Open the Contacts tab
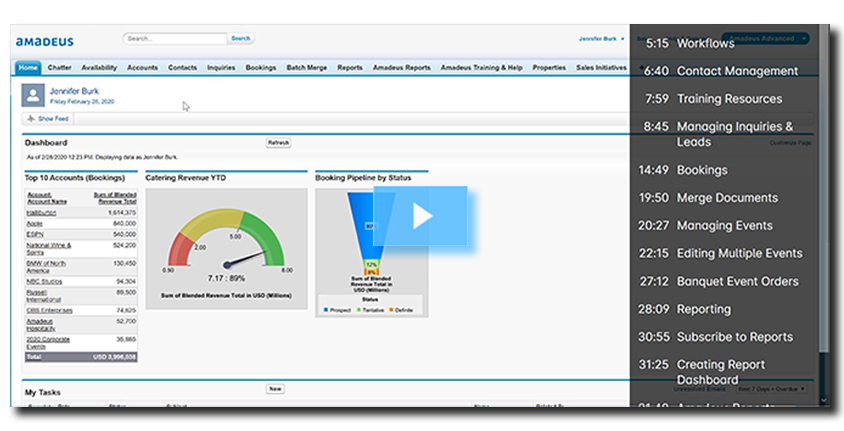The image size is (844, 431). 182,68
